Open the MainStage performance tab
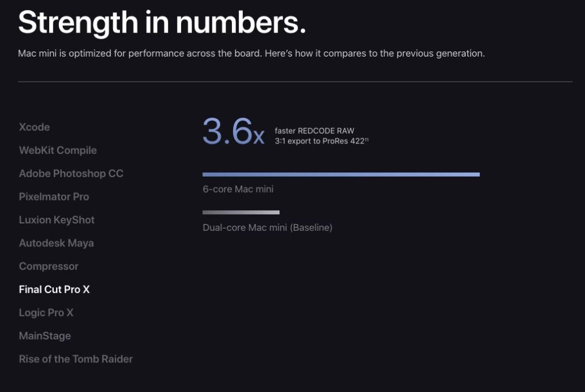This screenshot has width=585, height=392. tap(45, 336)
